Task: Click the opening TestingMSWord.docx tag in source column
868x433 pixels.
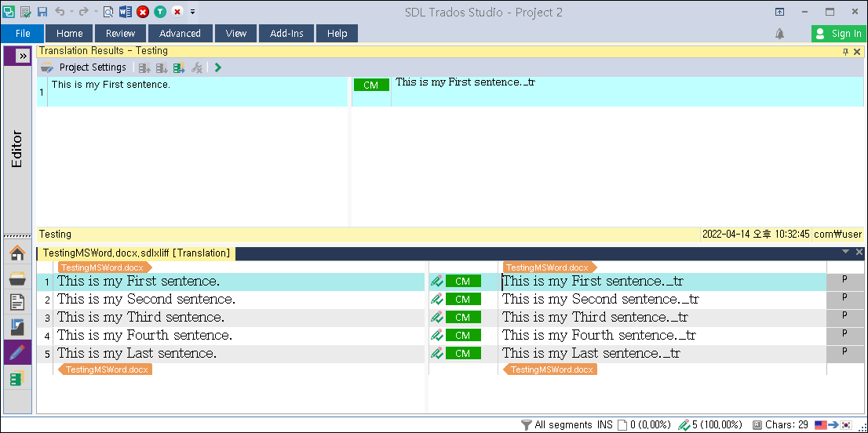Action: coord(105,267)
